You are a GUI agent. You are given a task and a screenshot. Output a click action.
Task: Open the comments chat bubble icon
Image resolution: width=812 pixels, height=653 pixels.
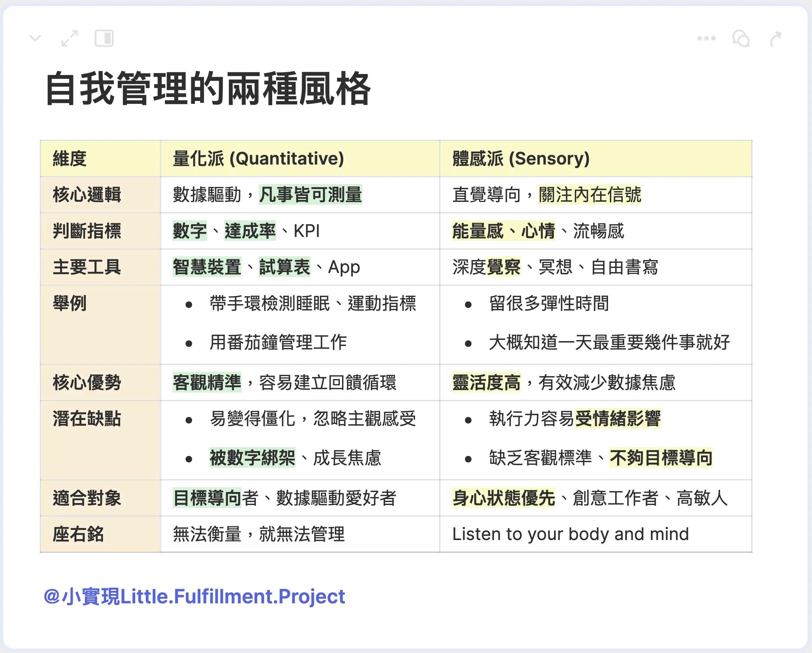coord(741,38)
